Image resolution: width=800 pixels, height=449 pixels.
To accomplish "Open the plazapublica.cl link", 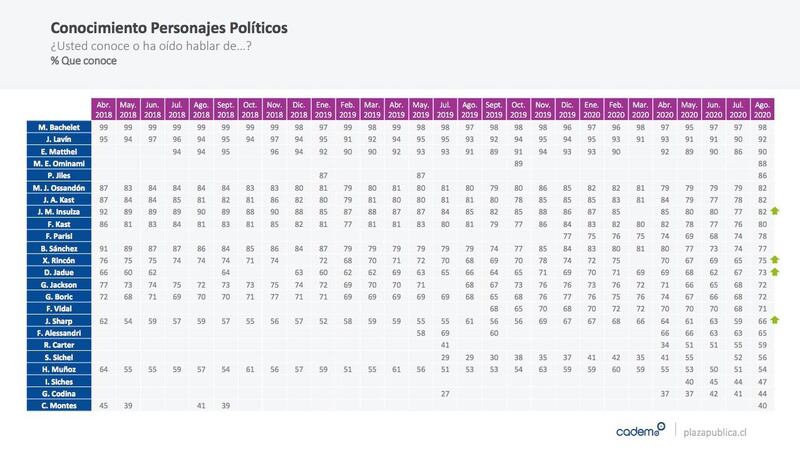I will point(715,432).
